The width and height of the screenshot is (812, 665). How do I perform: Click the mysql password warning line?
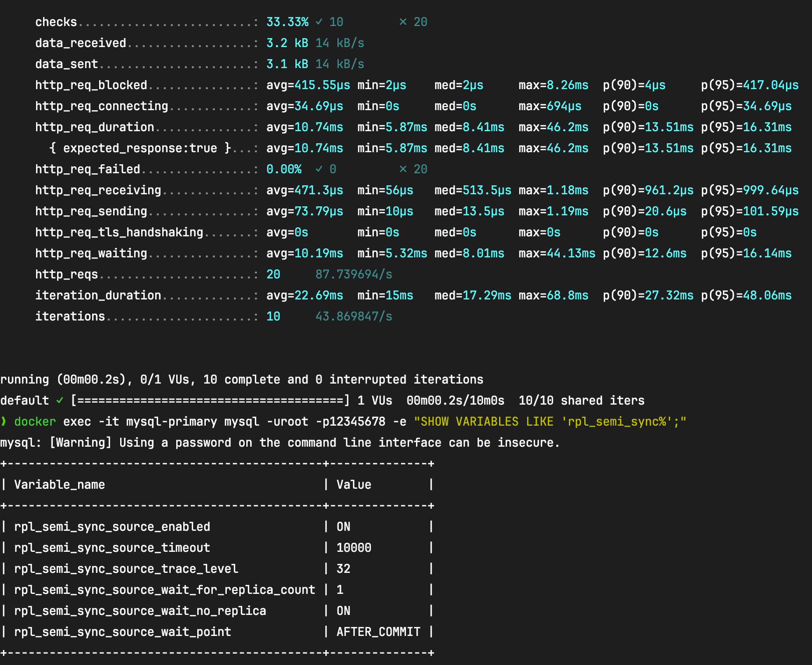coord(280,442)
